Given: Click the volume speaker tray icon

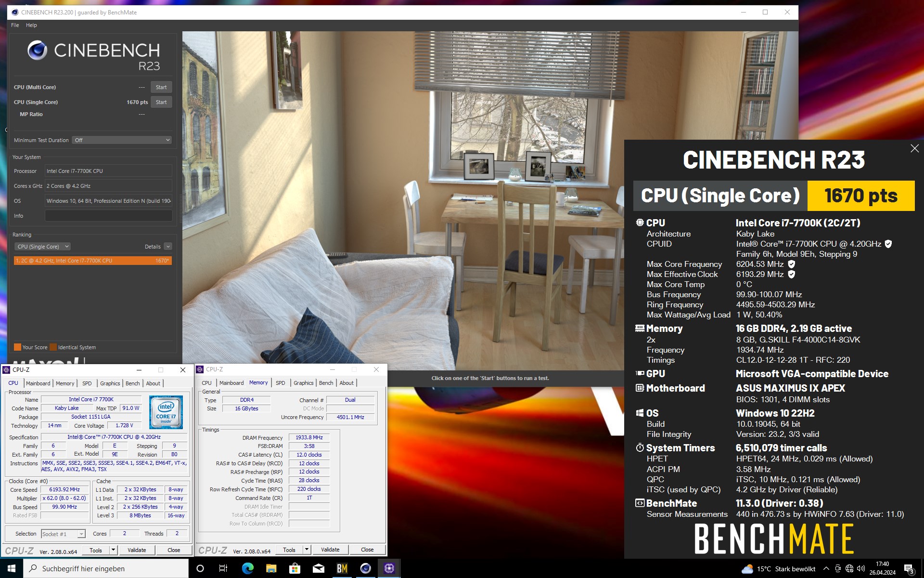Looking at the screenshot, I should tap(861, 568).
